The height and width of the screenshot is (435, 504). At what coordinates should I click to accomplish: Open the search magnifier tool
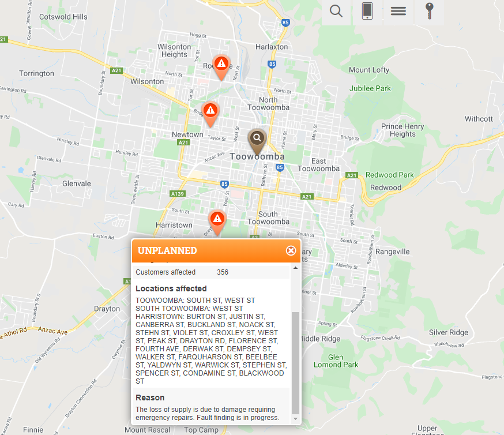click(336, 12)
